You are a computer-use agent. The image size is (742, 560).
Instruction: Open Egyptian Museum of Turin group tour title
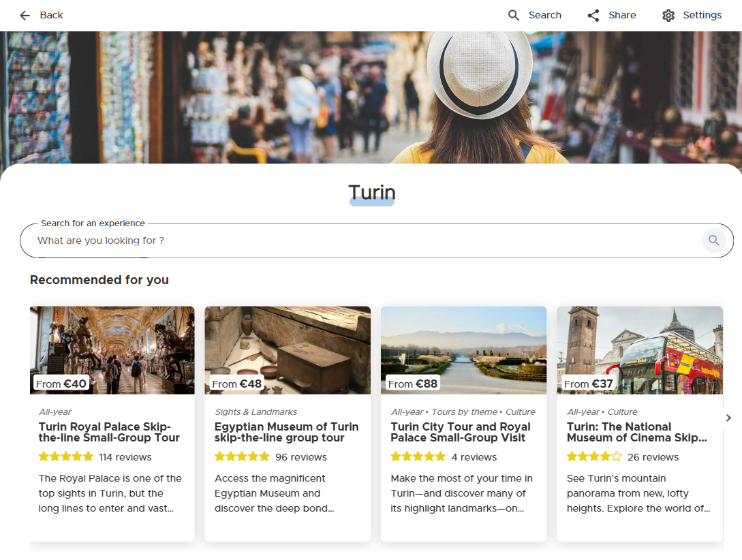(286, 432)
